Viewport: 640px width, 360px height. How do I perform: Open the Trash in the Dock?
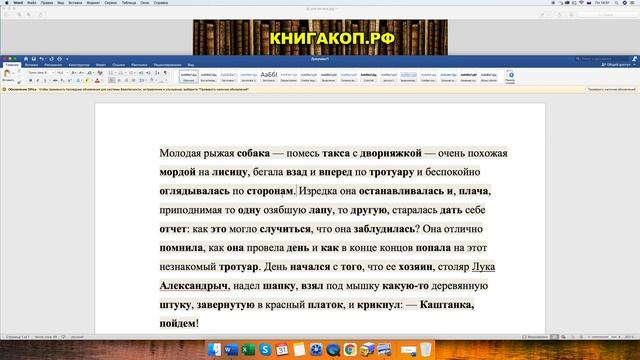point(425,350)
